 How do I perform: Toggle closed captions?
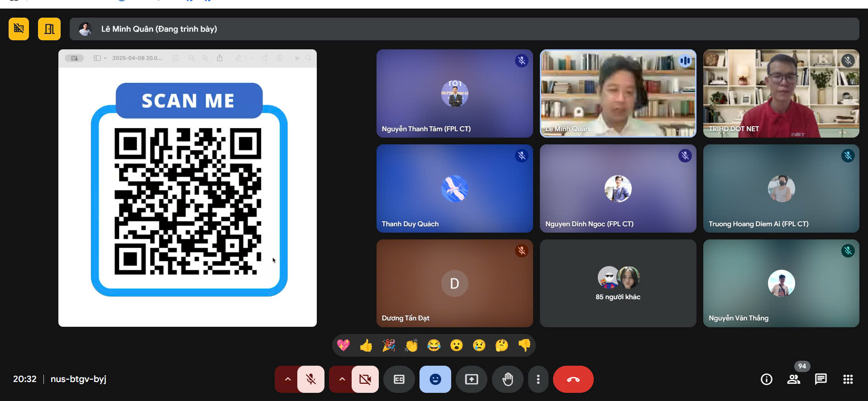point(399,379)
